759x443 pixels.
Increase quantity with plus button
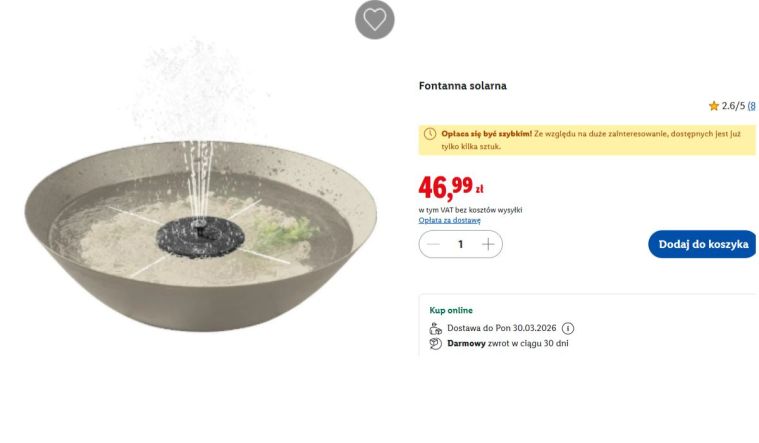[488, 244]
